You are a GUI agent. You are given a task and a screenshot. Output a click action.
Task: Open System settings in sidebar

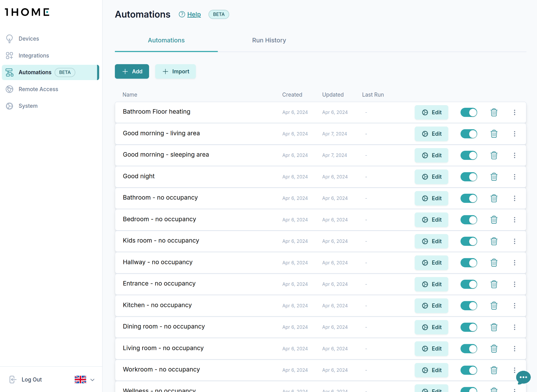click(x=28, y=106)
